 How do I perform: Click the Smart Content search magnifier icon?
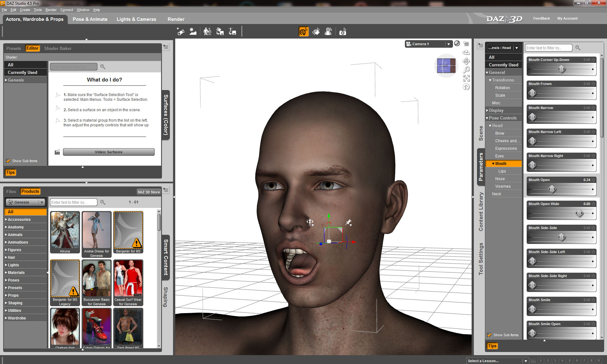103,202
